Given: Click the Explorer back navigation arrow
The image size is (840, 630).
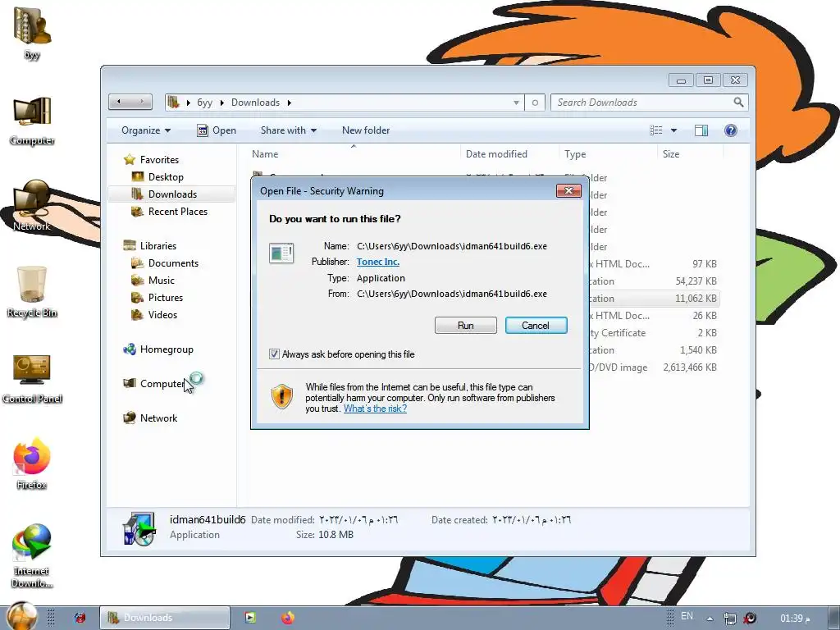Looking at the screenshot, I should click(120, 102).
